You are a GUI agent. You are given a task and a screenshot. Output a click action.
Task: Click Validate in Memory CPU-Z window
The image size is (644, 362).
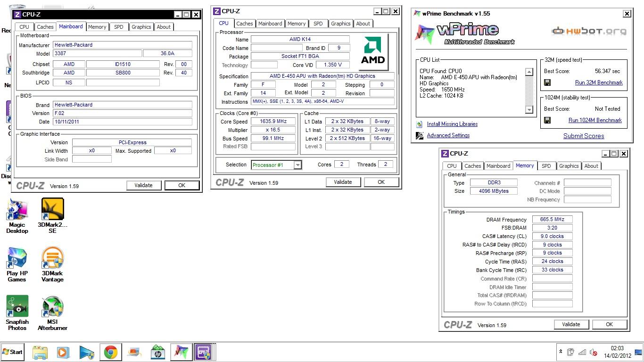point(571,324)
